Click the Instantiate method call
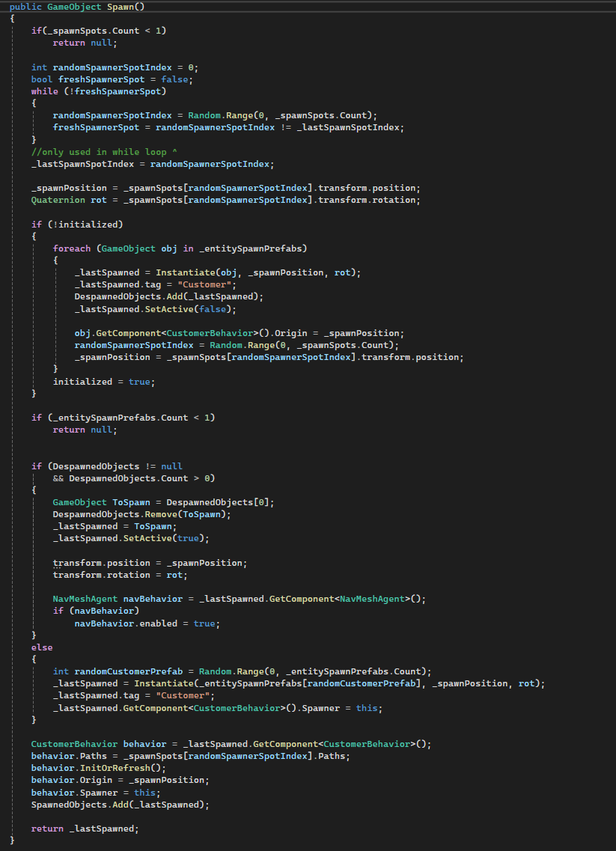This screenshot has height=851, width=616. (184, 272)
